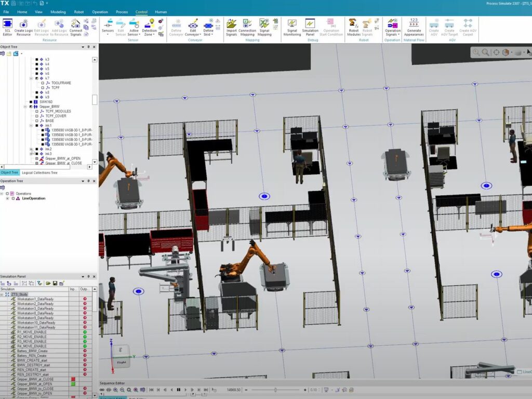Image resolution: width=532 pixels, height=399 pixels.
Task: Toggle the Gripper_BMW_at_OPEN input signal
Action: coord(73,384)
